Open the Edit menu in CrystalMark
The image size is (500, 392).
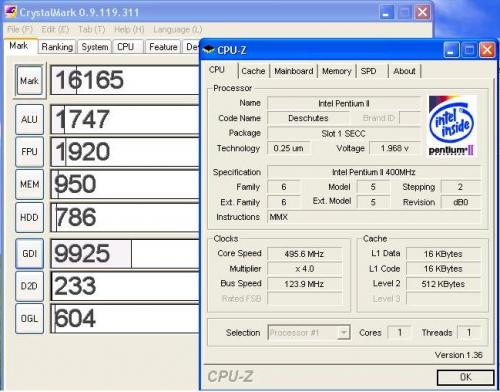click(x=55, y=29)
